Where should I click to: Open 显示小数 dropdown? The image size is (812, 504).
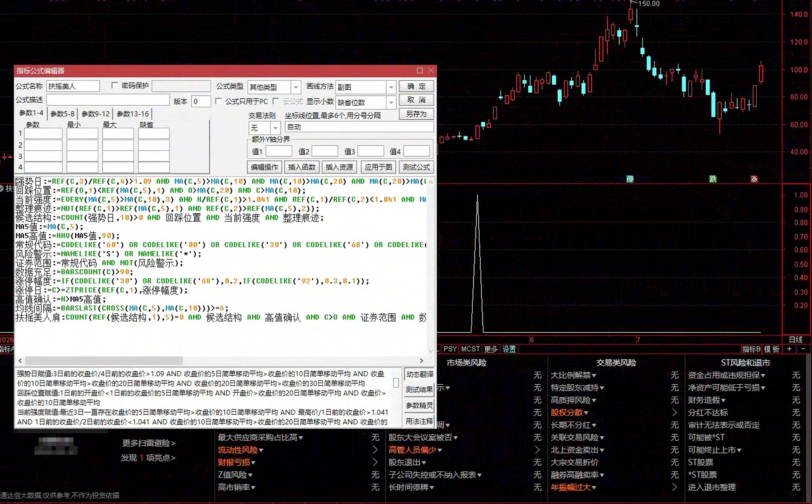(x=391, y=103)
